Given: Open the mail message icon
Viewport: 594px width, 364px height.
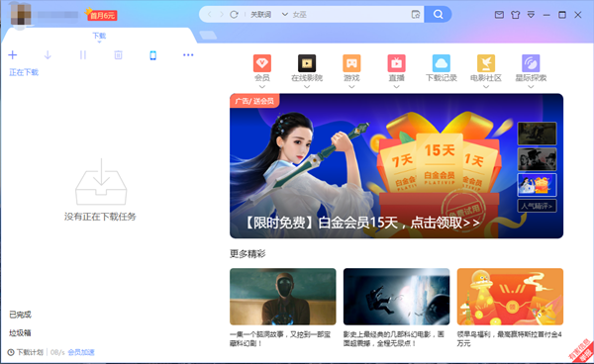Looking at the screenshot, I should tap(499, 15).
